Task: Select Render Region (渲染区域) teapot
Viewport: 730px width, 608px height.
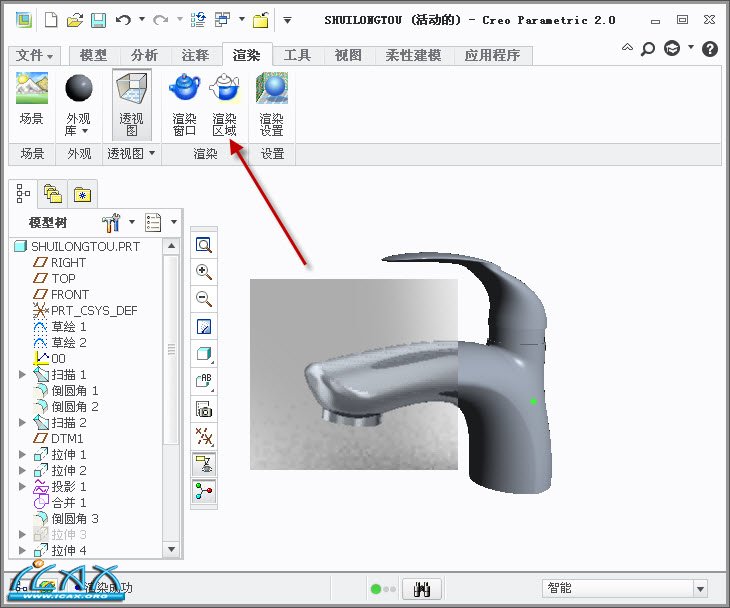Action: pos(225,105)
